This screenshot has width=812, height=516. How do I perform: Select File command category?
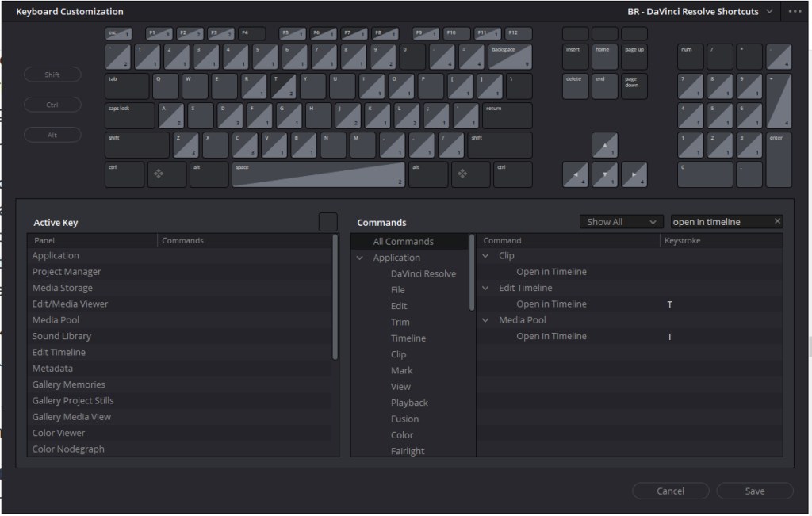[x=398, y=289]
